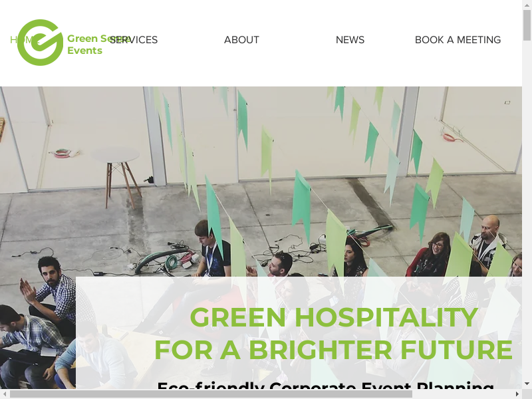
Task: Click the horizontal scrollbar right arrow
Action: [517, 394]
